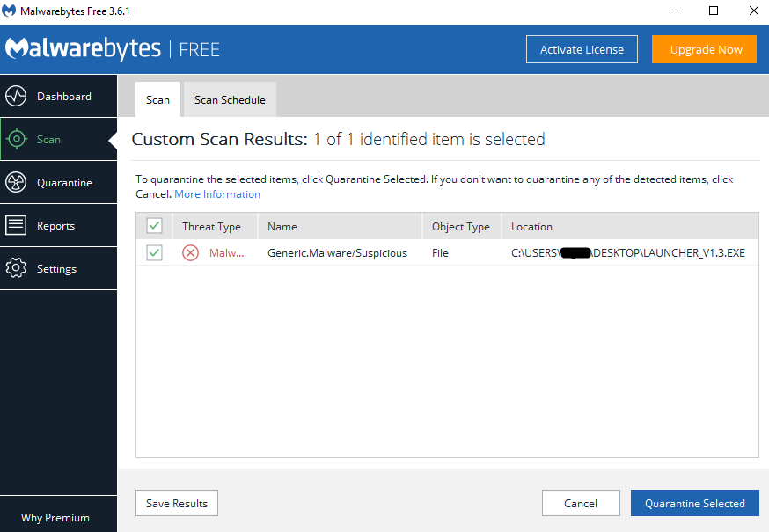Click the Quarantine Selected button
Image resolution: width=769 pixels, height=532 pixels.
point(695,503)
